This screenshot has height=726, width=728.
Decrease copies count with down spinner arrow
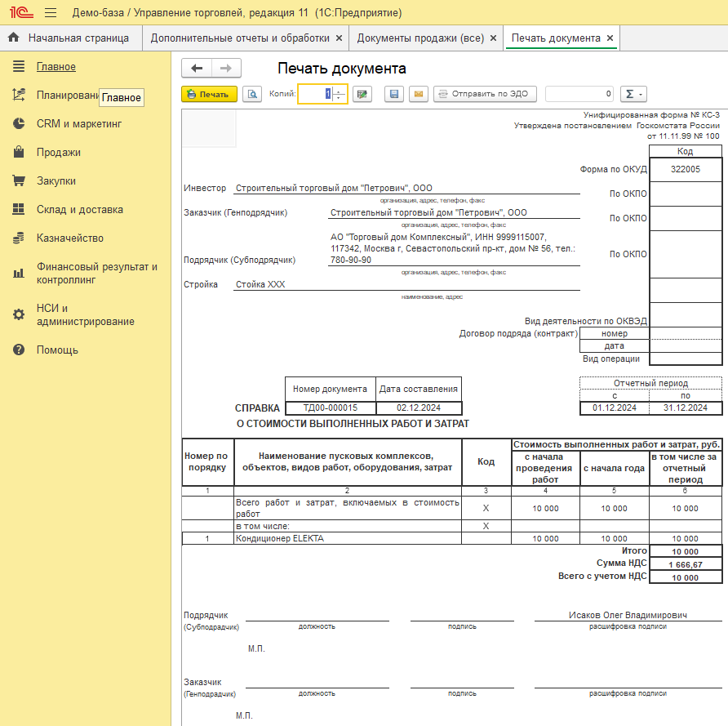(x=339, y=98)
